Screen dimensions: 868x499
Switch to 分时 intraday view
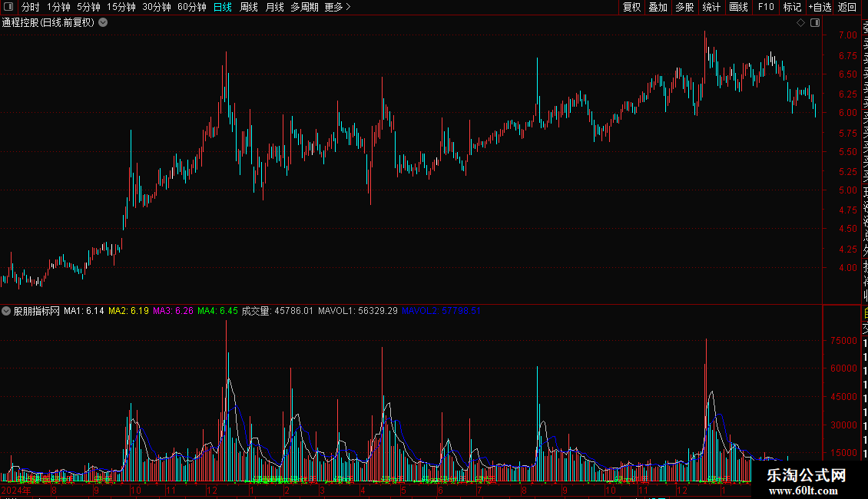(x=31, y=7)
